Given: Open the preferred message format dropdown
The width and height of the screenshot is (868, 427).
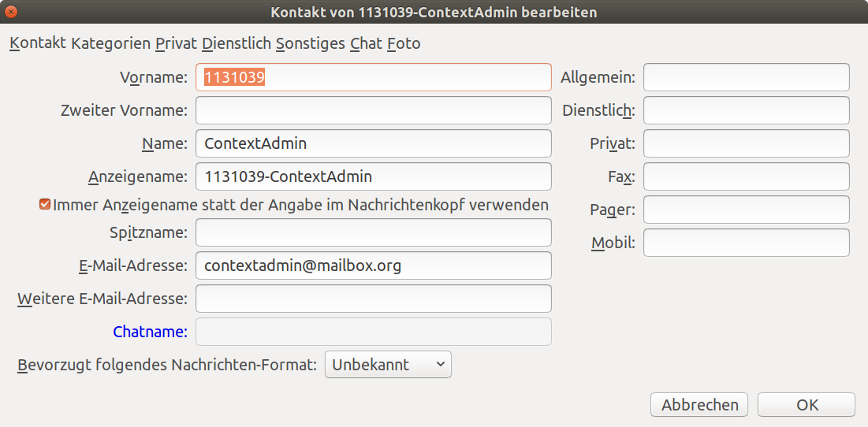Looking at the screenshot, I should (x=388, y=365).
